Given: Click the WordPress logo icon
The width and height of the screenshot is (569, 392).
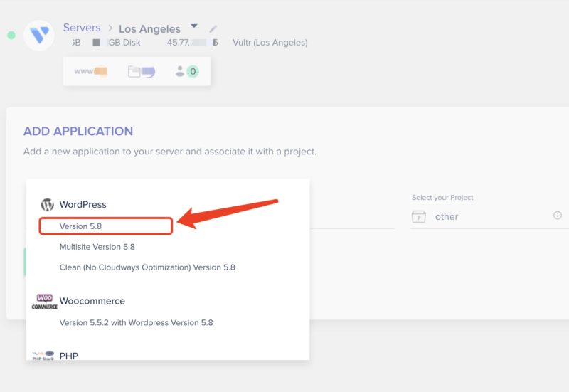Looking at the screenshot, I should click(x=47, y=205).
